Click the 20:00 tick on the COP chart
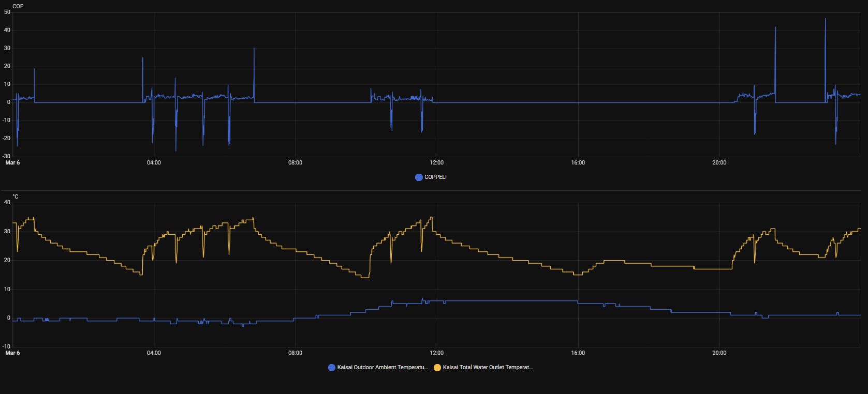This screenshot has width=868, height=394. pyautogui.click(x=719, y=163)
